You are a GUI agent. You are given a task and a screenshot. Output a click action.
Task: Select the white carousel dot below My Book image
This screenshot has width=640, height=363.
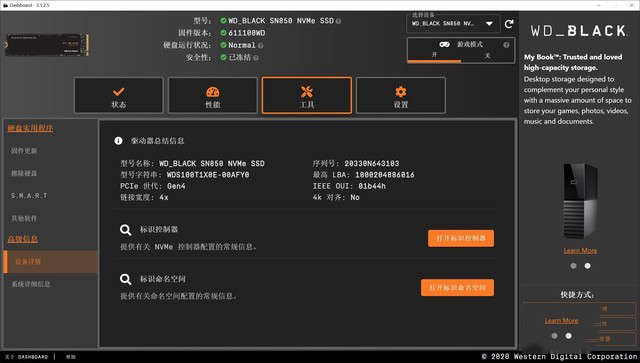587,266
